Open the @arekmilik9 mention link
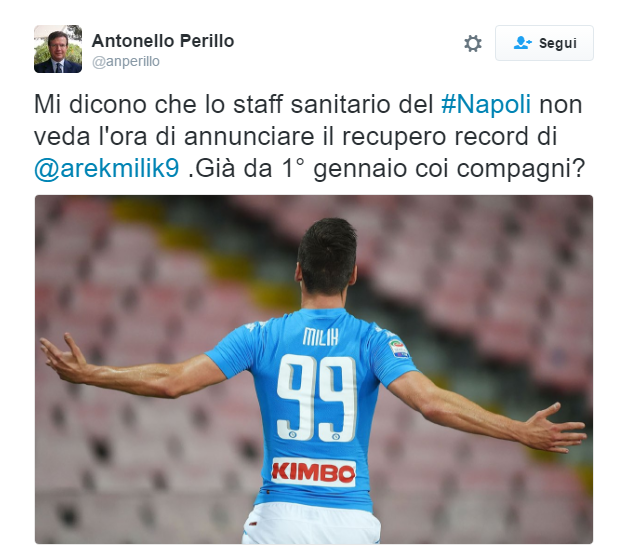 click(x=107, y=168)
